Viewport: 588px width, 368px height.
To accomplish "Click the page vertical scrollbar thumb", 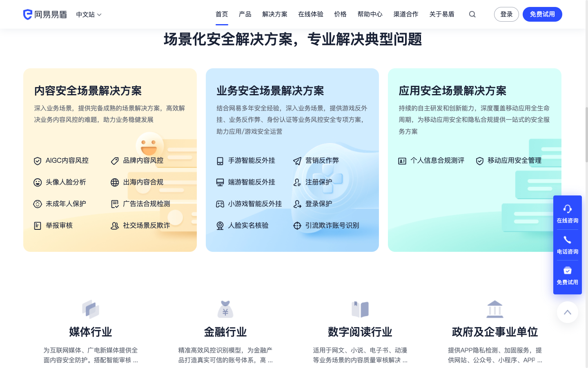I will 586,135.
